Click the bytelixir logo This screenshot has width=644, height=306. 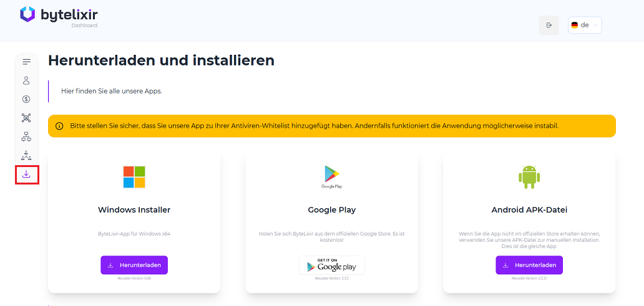[x=59, y=14]
